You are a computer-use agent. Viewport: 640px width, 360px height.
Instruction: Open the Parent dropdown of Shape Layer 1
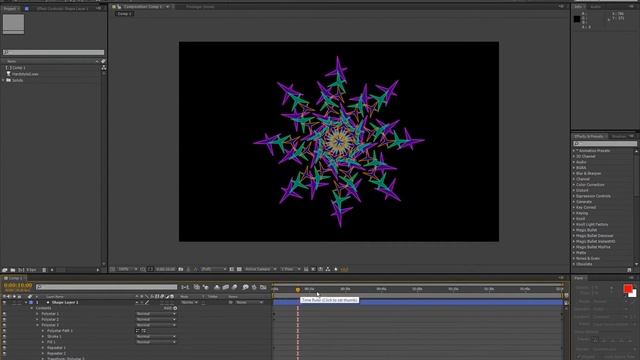[x=249, y=302]
